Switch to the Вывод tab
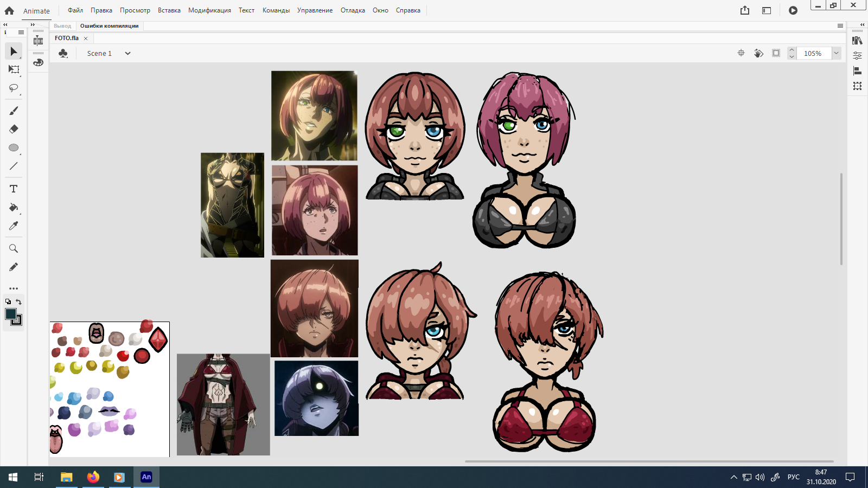The height and width of the screenshot is (488, 868). 62,25
